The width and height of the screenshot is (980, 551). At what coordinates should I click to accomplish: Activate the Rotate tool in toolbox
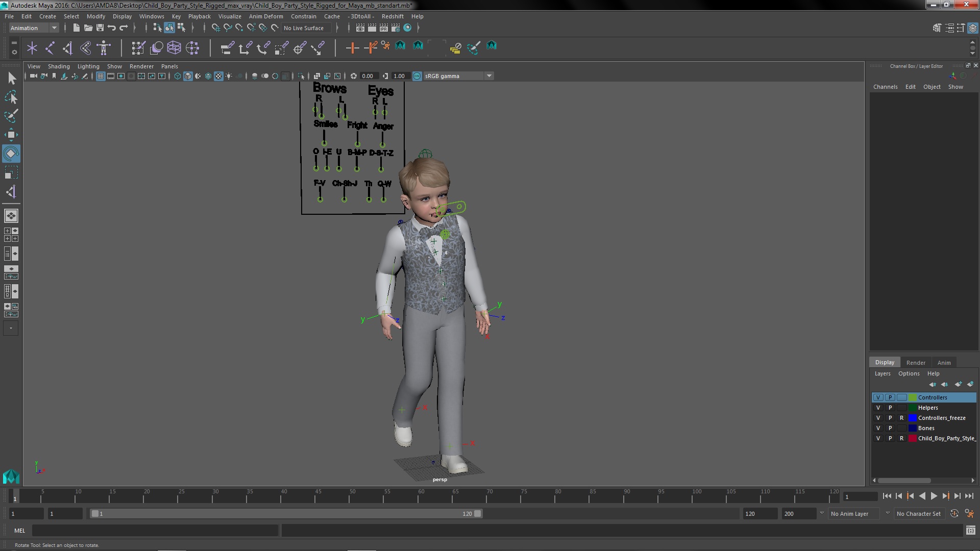[11, 154]
